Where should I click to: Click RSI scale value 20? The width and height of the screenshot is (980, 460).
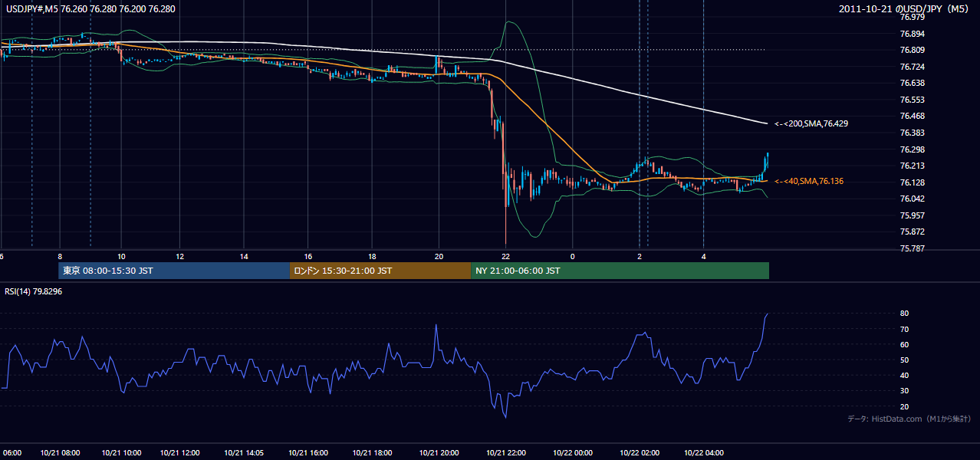904,406
